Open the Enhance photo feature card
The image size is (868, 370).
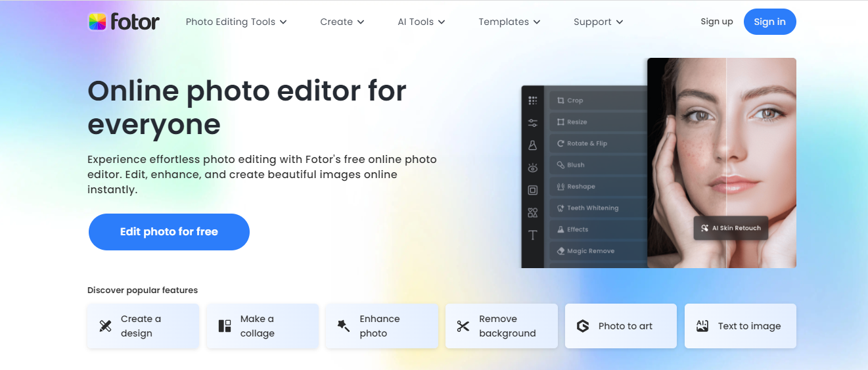382,326
